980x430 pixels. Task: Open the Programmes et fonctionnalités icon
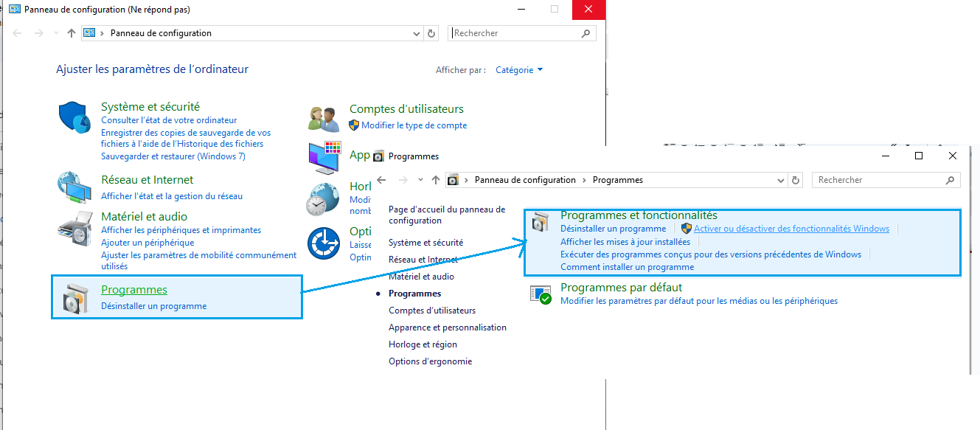tap(541, 223)
